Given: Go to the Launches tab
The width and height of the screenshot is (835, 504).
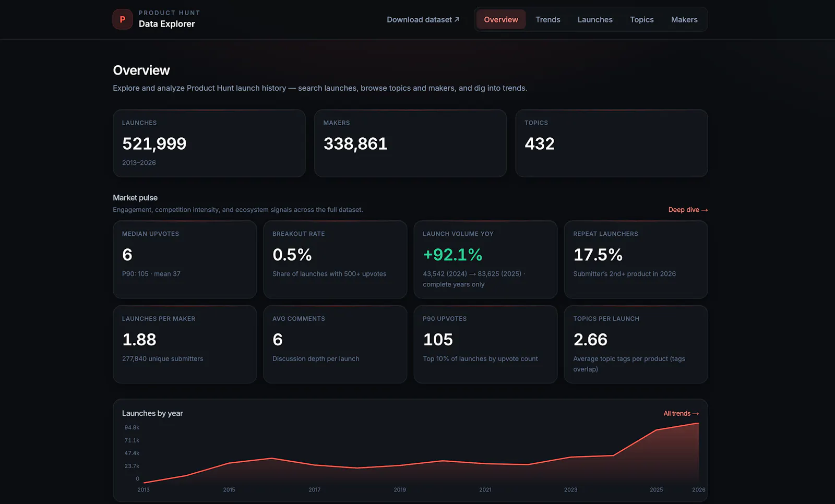Looking at the screenshot, I should tap(595, 19).
